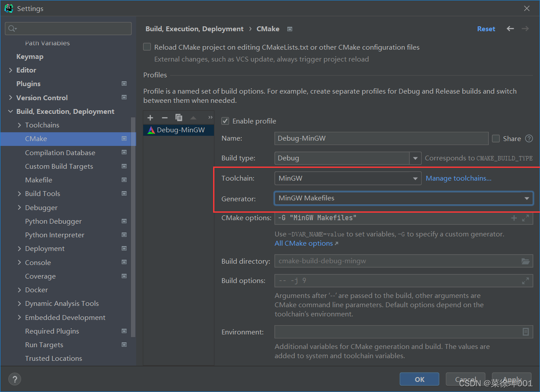Click the Share help question mark icon
540x392 pixels.
[x=529, y=138]
